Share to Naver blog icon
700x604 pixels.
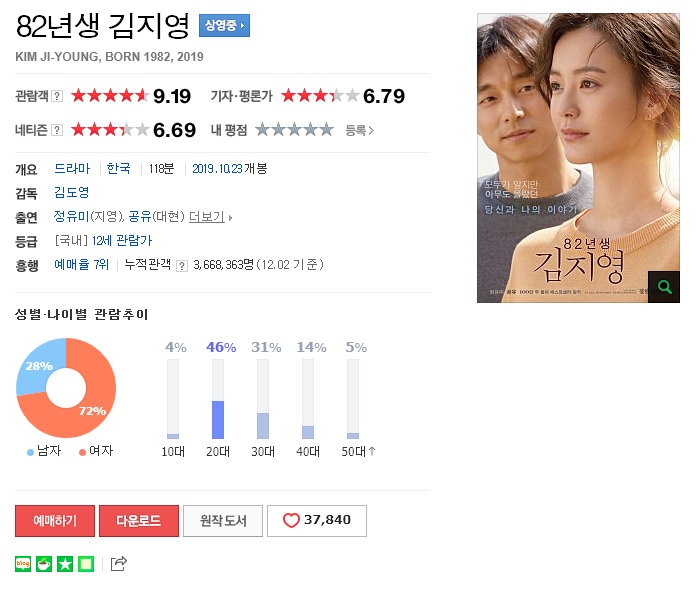coord(23,564)
